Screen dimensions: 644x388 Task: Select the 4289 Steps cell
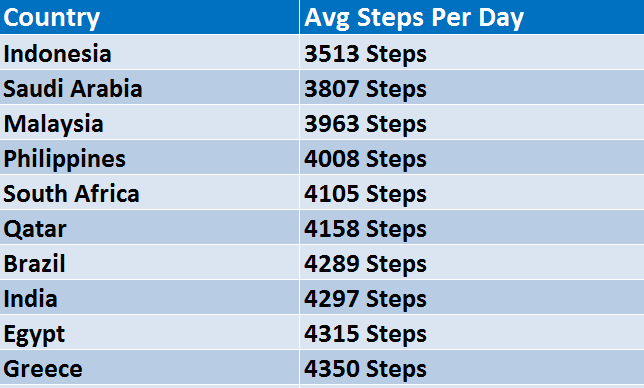[x=472, y=262]
